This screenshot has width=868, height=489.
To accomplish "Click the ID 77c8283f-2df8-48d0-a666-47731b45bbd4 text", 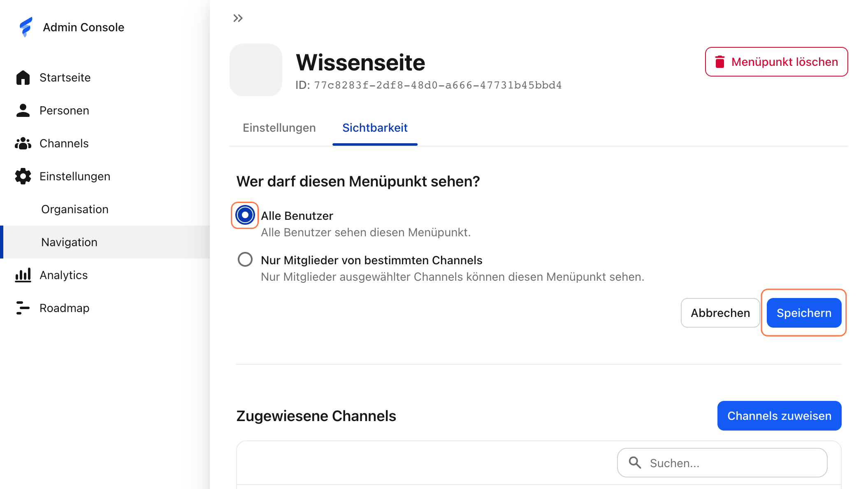I will tap(429, 85).
